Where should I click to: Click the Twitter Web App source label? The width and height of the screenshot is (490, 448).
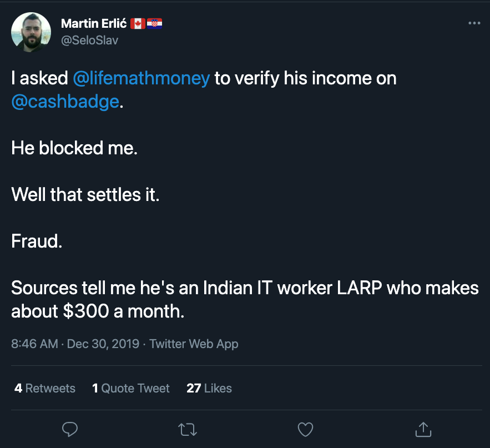click(194, 344)
